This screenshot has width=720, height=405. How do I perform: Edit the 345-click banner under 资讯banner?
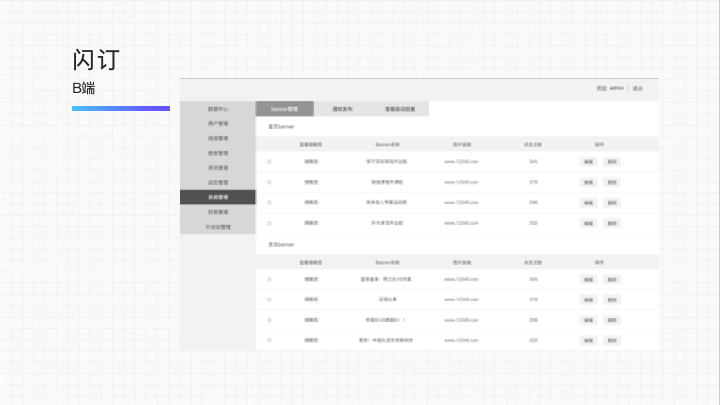(x=588, y=280)
